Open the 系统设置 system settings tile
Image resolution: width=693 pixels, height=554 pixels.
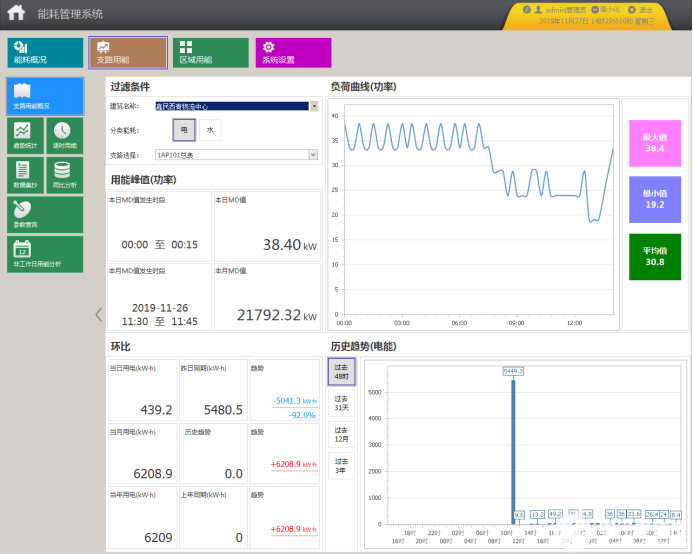coord(293,53)
